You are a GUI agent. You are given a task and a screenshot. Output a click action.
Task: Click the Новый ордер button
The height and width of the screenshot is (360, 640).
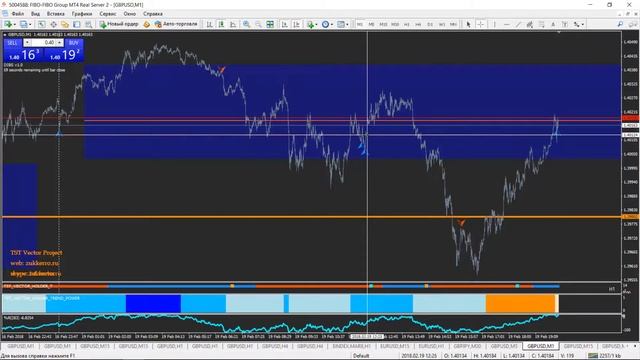pos(119,24)
